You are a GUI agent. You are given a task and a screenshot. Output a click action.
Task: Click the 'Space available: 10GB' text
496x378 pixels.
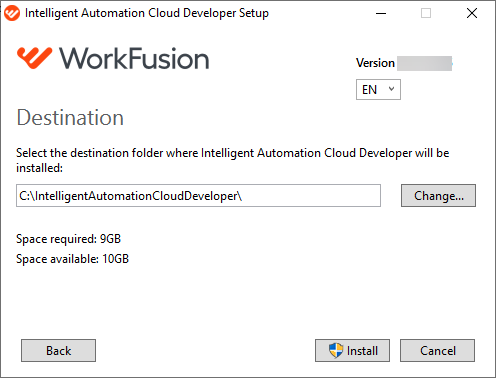click(x=72, y=259)
